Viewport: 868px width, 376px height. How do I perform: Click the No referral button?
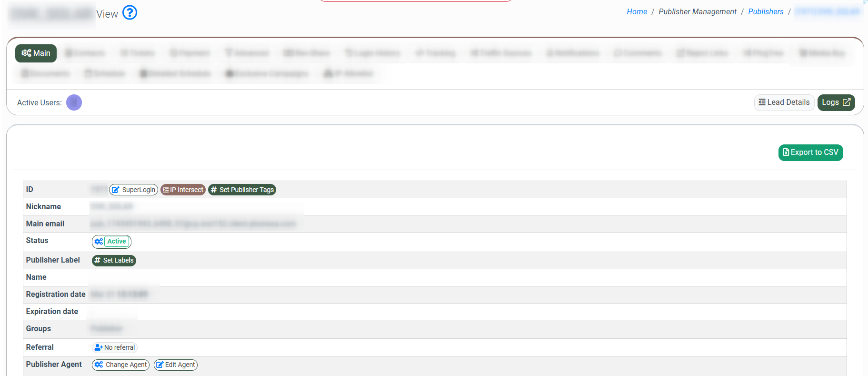point(115,348)
